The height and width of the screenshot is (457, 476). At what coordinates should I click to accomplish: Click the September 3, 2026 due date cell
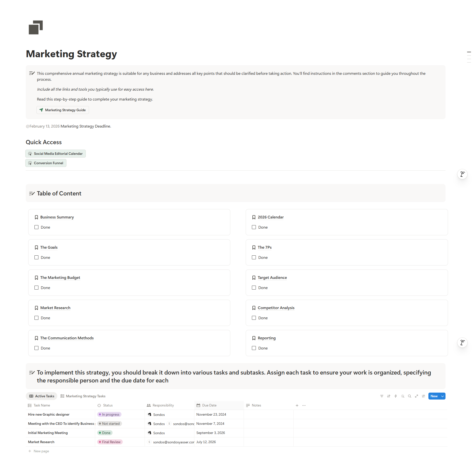click(x=219, y=433)
